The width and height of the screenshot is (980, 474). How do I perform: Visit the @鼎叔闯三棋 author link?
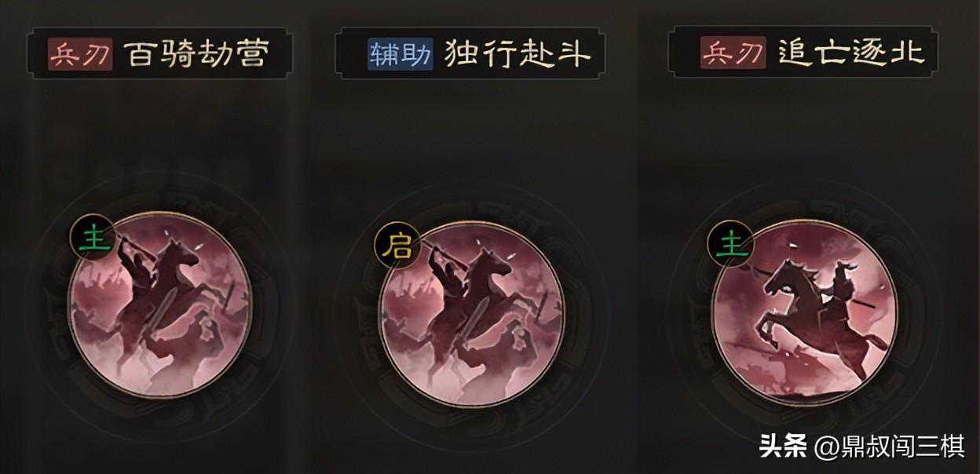[x=890, y=447]
